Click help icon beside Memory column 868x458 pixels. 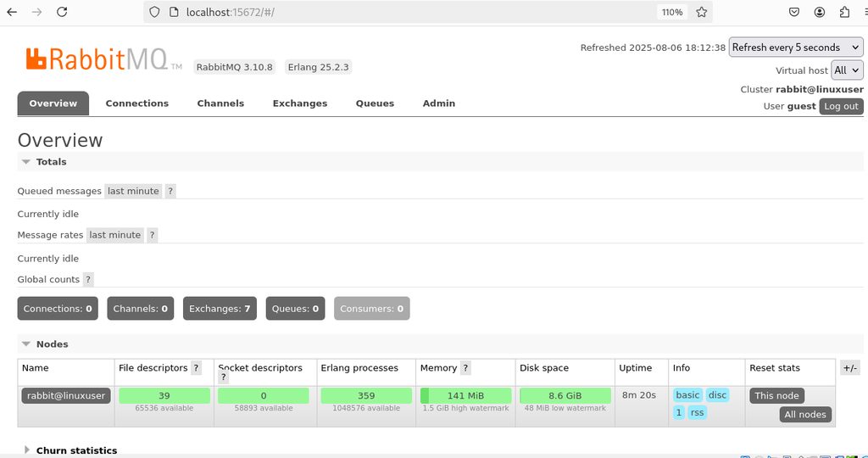point(466,368)
